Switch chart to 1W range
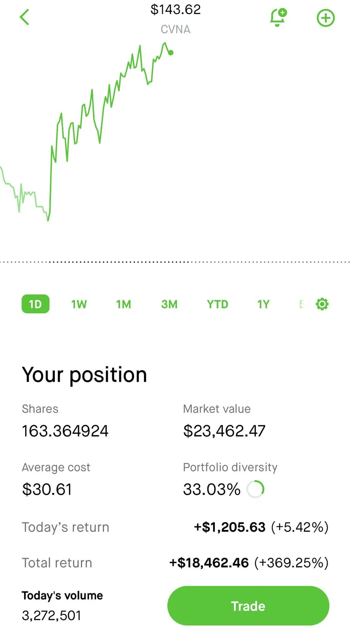 tap(79, 304)
